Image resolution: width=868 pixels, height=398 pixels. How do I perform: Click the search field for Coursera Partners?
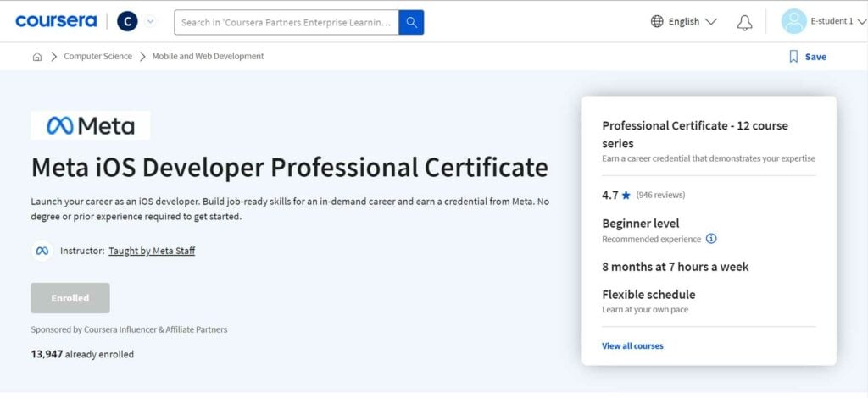(287, 22)
